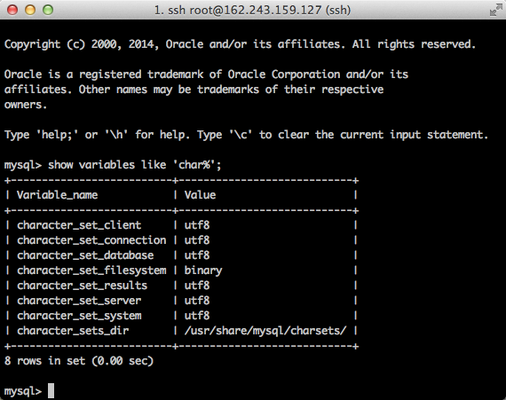Click the green zoom window button
Viewport: 506px width, 400px height.
pos(48,10)
